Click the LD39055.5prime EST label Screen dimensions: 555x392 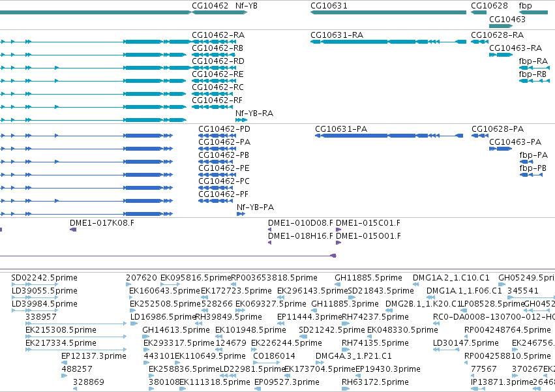point(44,291)
